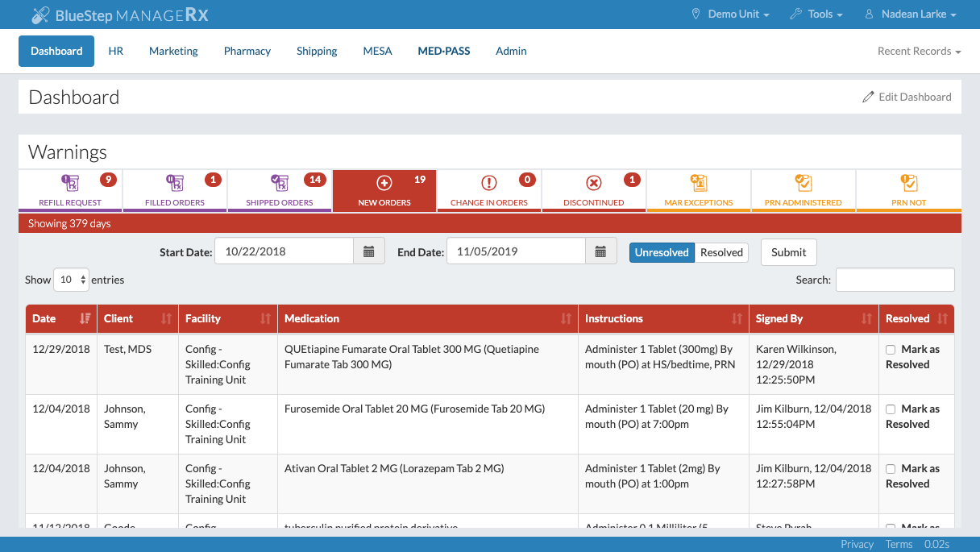This screenshot has width=980, height=552.
Task: Expand the Demo Unit dropdown
Action: 730,15
